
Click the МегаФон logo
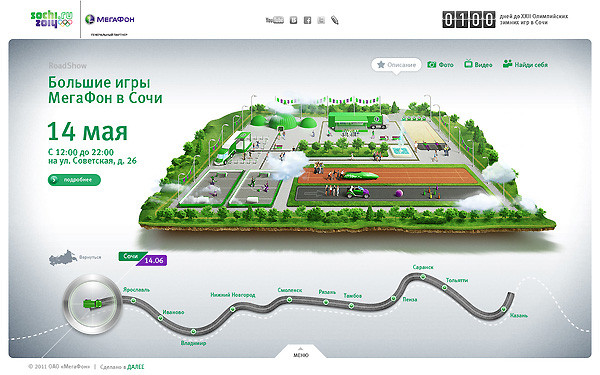[x=110, y=19]
